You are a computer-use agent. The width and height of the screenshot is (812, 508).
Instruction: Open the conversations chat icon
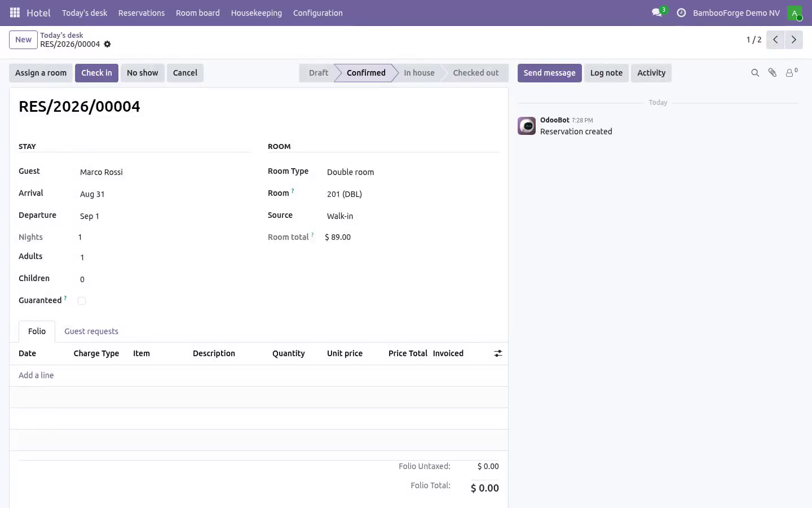click(x=657, y=12)
